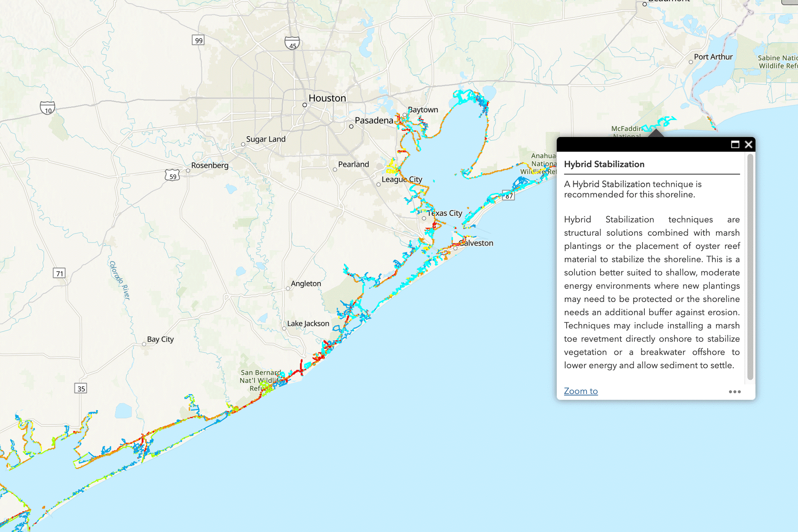Screen dimensions: 798x532
Task: Click the Highway 87 route marker
Action: coord(509,196)
